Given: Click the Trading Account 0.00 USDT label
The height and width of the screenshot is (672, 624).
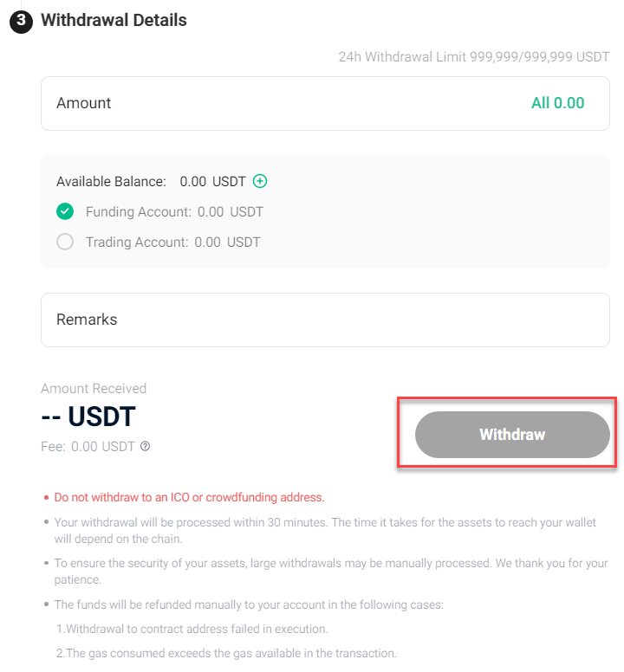Looking at the screenshot, I should [x=172, y=242].
